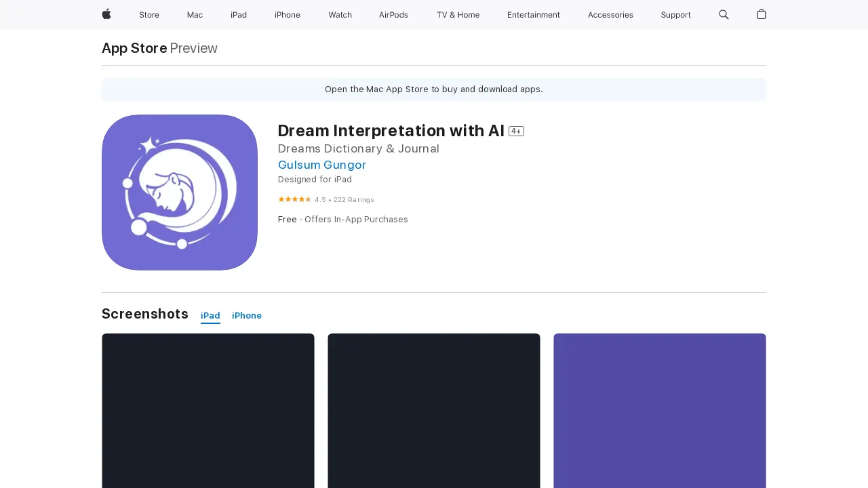Click the Accessories navigation item
Image resolution: width=868 pixels, height=488 pixels.
(x=610, y=15)
